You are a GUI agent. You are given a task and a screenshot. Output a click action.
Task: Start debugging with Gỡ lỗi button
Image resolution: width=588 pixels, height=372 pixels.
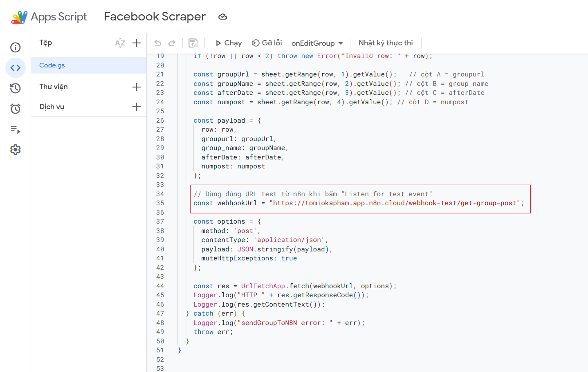[x=267, y=43]
